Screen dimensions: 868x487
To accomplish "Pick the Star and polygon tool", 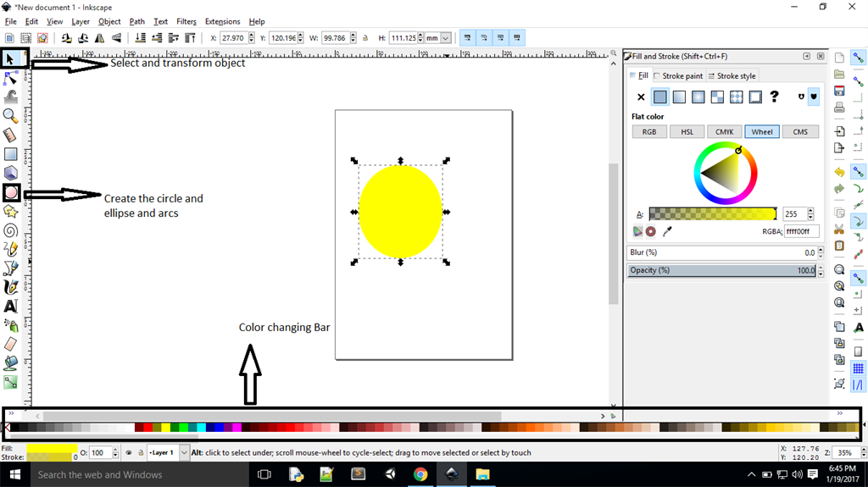I will (x=10, y=211).
